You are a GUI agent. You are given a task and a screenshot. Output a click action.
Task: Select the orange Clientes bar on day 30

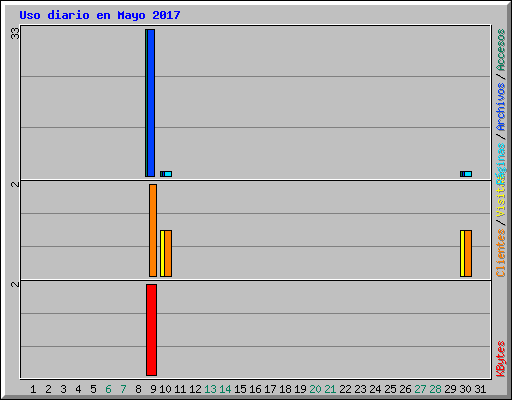[x=468, y=253]
